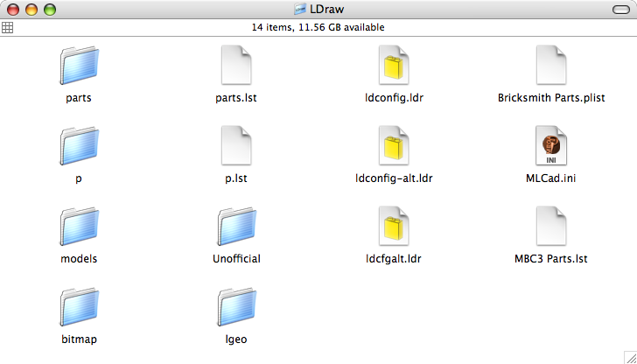The height and width of the screenshot is (364, 637).
Task: Click the LDraw folder proxy icon in title bar
Action: 300,9
